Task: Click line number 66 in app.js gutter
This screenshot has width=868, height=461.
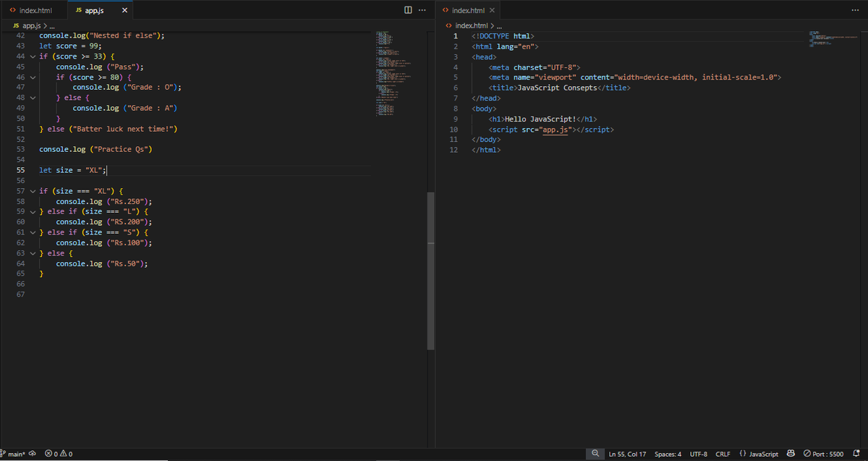Action: pyautogui.click(x=20, y=284)
